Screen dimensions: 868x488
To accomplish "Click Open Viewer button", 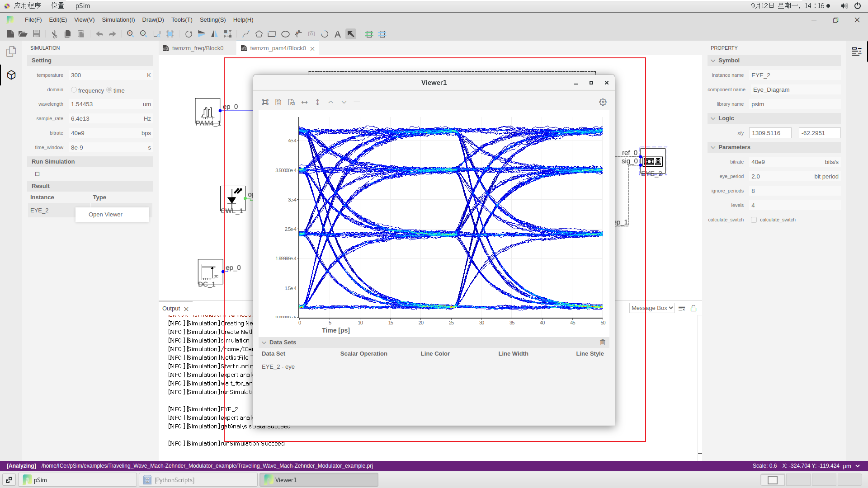I will (x=105, y=215).
